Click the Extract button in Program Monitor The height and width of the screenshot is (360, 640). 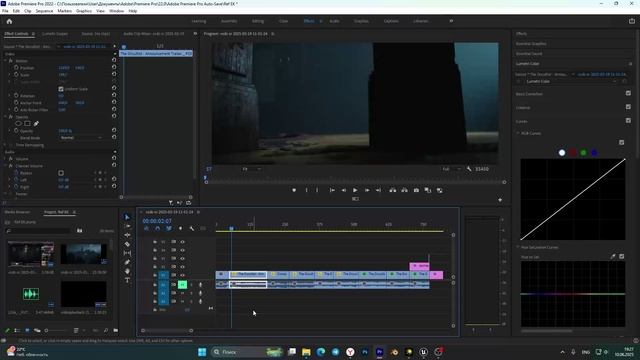point(404,190)
